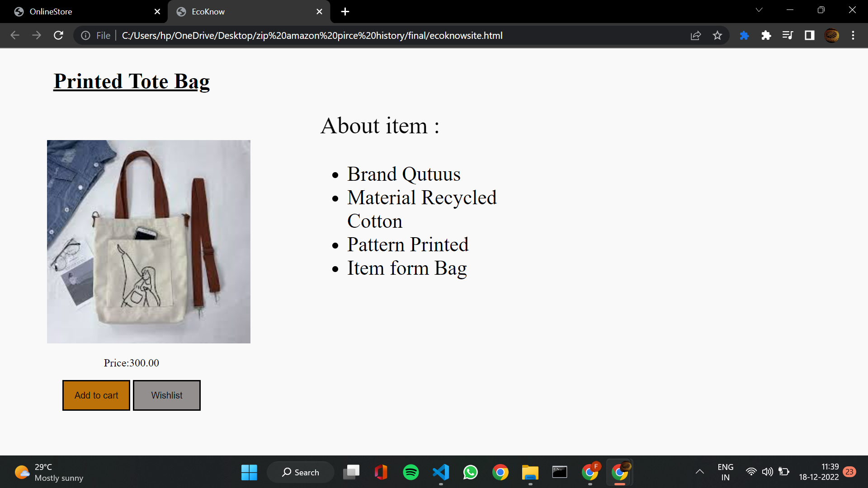This screenshot has height=488, width=868.
Task: Open the media control playlist icon
Action: (788, 35)
